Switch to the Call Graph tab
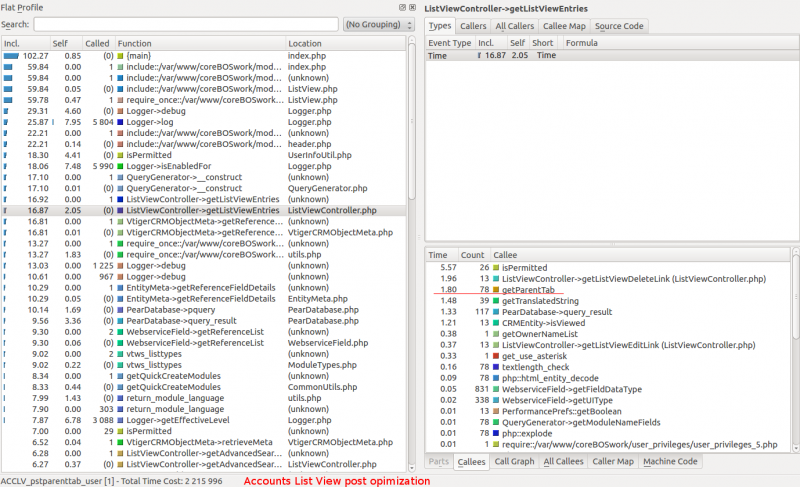This screenshot has width=800, height=487. 514,461
